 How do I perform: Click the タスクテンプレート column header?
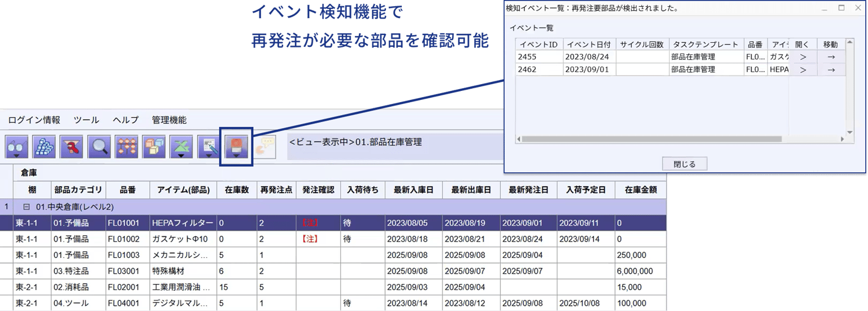point(706,45)
